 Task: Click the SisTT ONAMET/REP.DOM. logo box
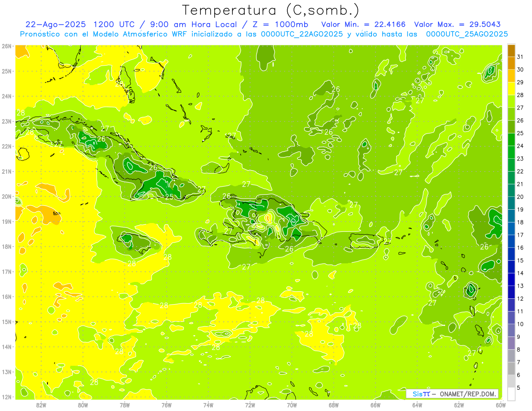click(x=452, y=394)
